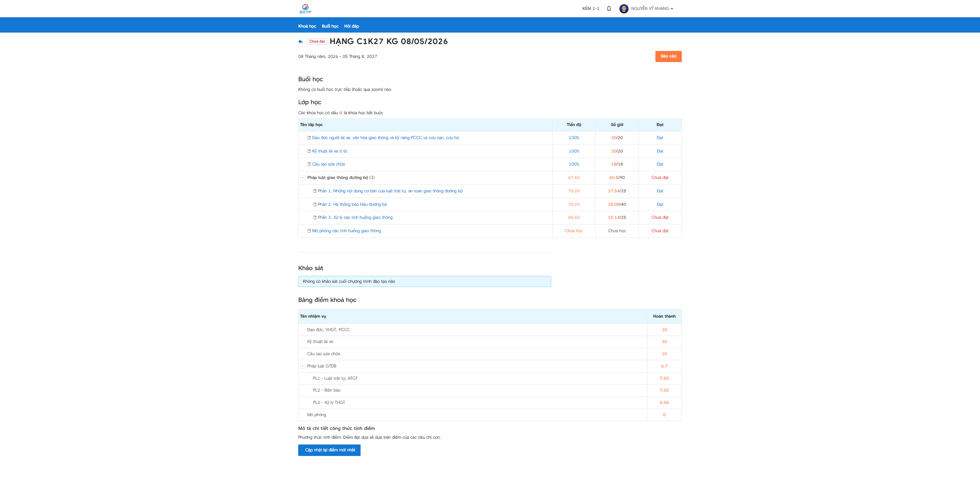Click the Chưa đạt status badge by title
The image size is (980, 487).
point(317,41)
